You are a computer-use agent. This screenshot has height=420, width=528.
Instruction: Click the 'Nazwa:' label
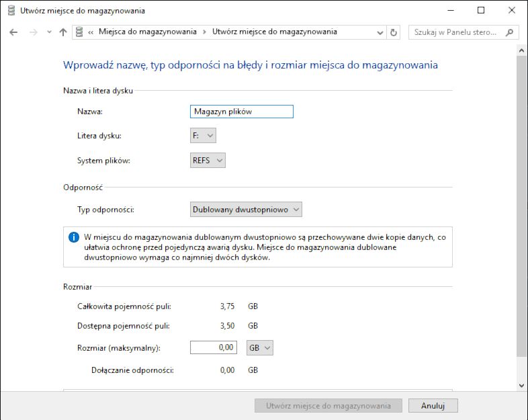point(90,112)
